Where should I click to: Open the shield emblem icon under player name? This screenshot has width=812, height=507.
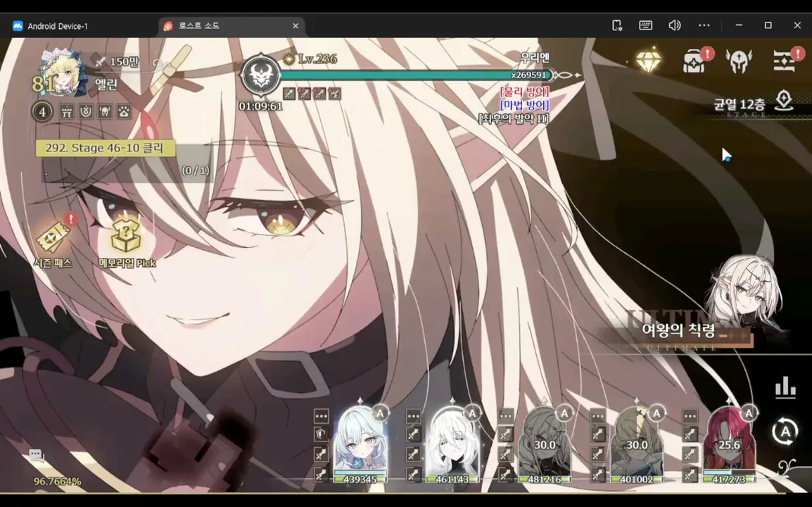pos(86,111)
